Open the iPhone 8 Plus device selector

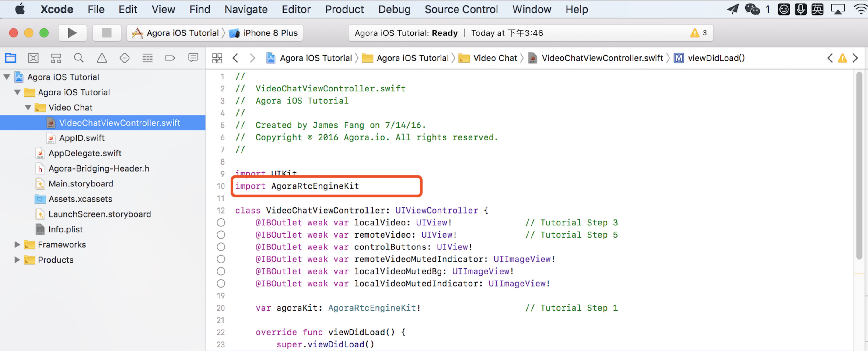click(264, 33)
